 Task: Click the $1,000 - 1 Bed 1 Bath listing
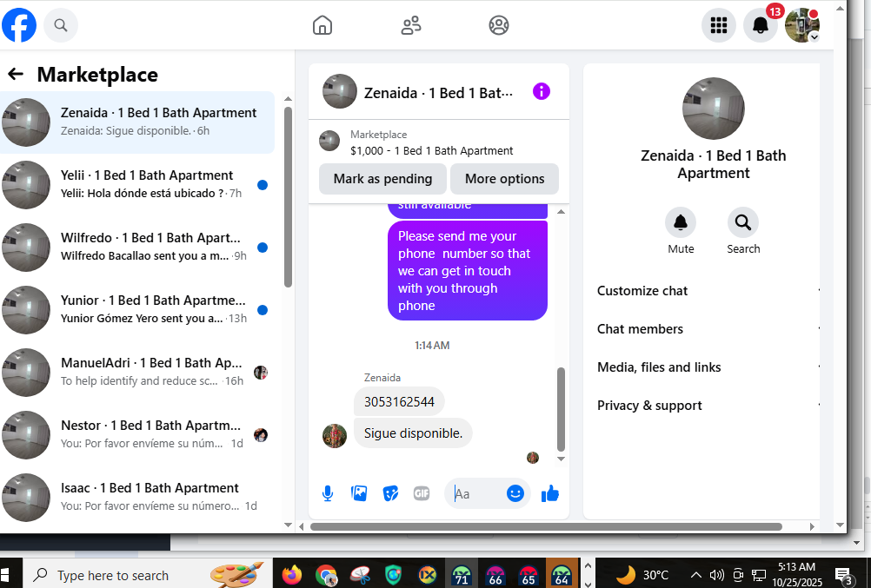pos(431,150)
